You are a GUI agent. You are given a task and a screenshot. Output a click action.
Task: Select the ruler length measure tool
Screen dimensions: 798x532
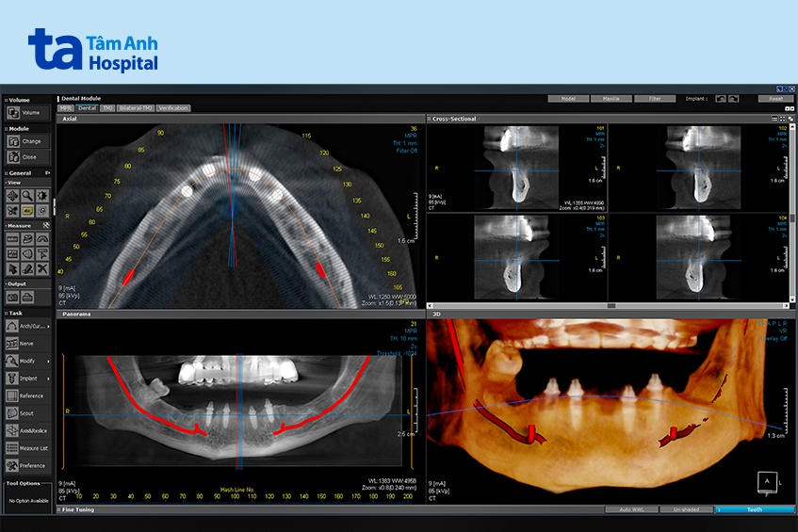click(12, 239)
